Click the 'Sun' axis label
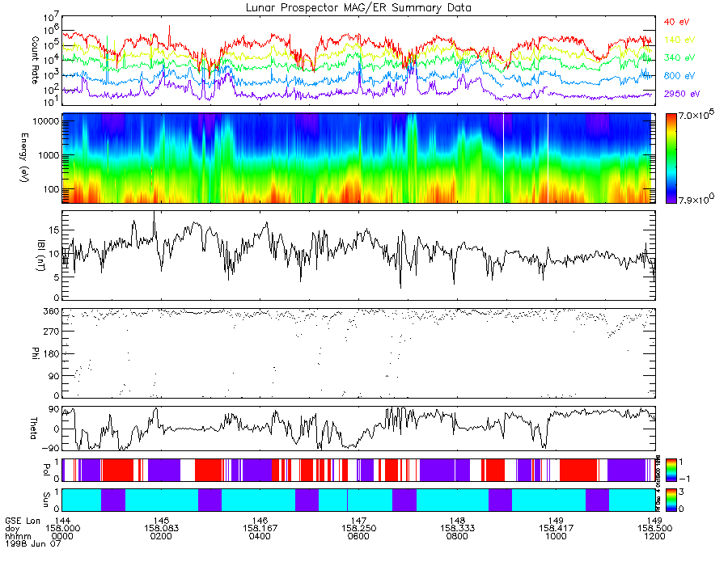Viewport: 728px width, 566px height. [45, 500]
